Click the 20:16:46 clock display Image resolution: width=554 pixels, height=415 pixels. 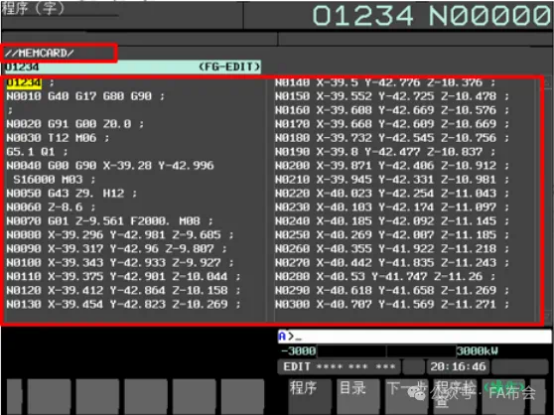coord(458,367)
